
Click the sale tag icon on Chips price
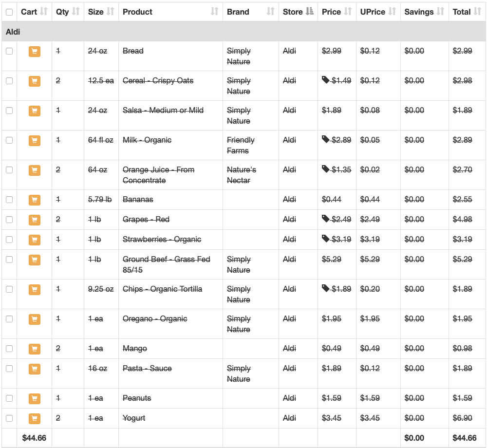click(x=325, y=288)
